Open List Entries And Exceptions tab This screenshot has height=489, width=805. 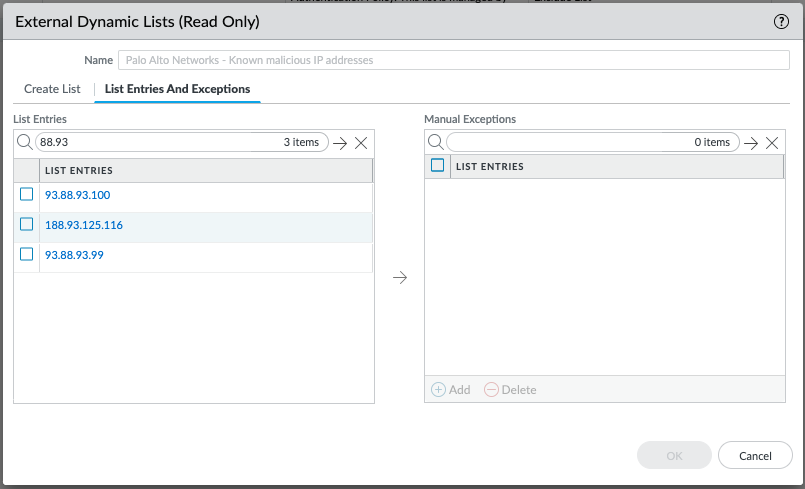(177, 89)
